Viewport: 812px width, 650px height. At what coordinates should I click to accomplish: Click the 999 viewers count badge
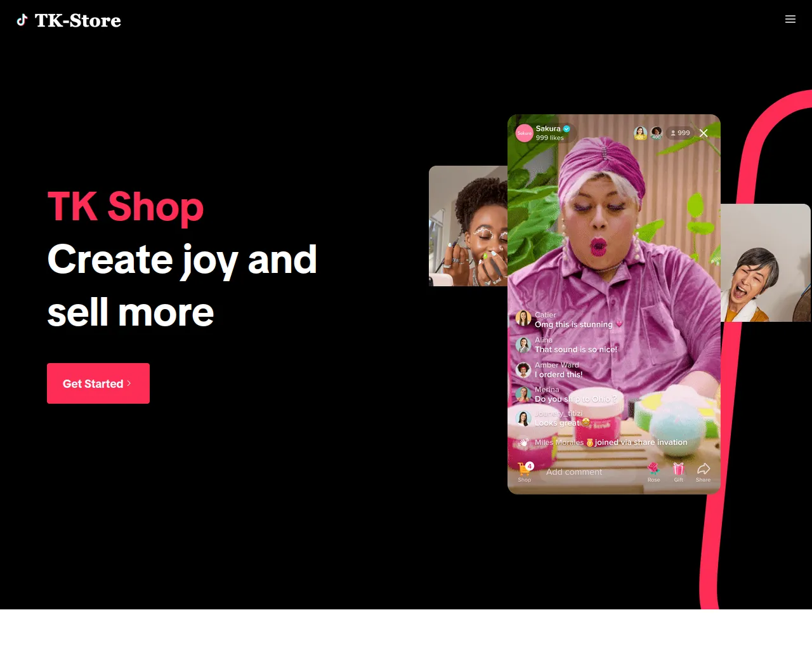680,133
